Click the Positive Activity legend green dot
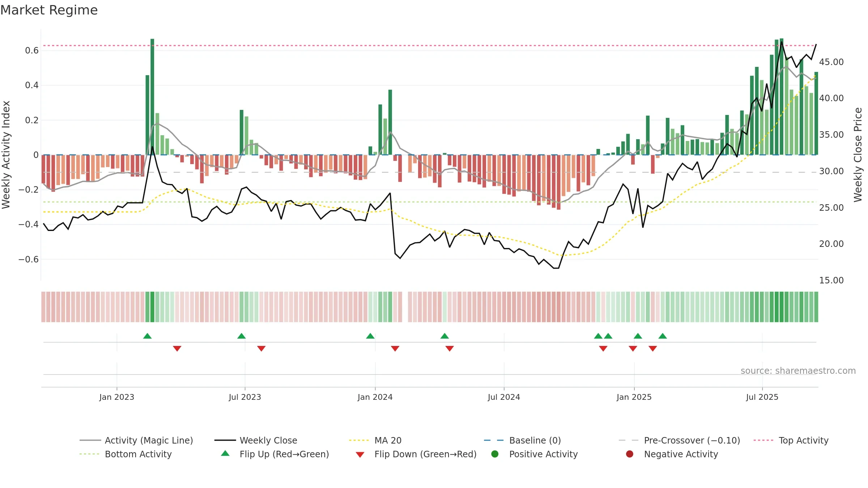 pyautogui.click(x=495, y=454)
